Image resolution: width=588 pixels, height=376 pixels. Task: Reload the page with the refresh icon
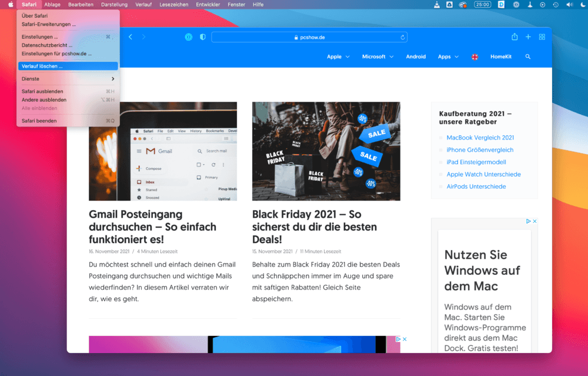click(402, 37)
